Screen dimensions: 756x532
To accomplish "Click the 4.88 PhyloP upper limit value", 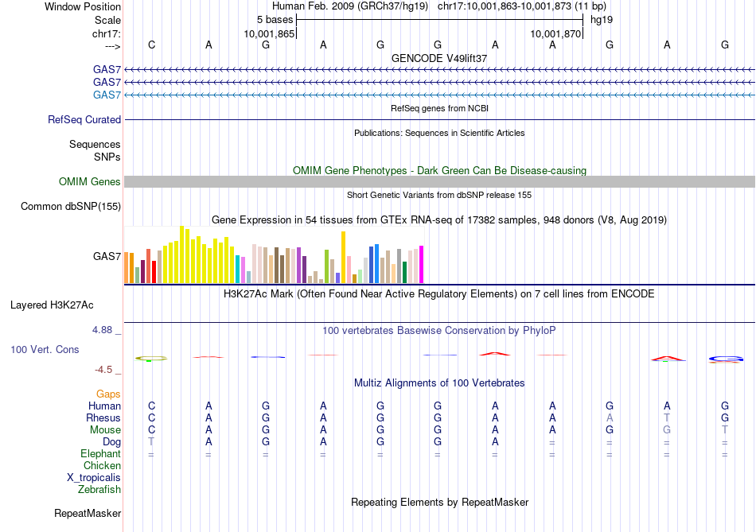I will (x=102, y=330).
